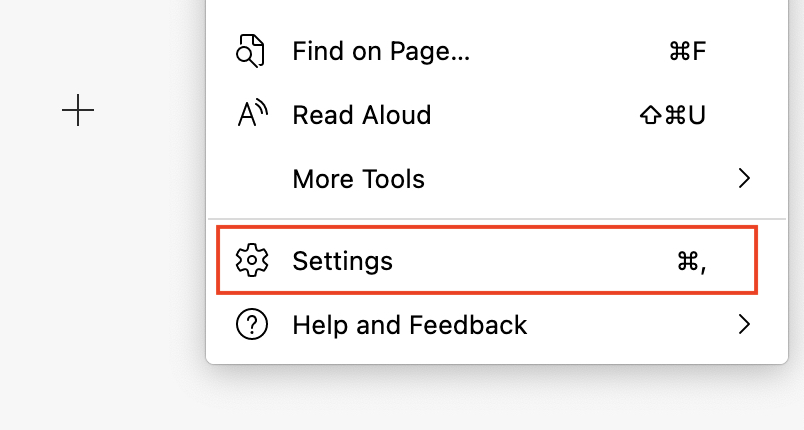Open Help and Feedback menu entry
The height and width of the screenshot is (430, 804).
tap(497, 324)
